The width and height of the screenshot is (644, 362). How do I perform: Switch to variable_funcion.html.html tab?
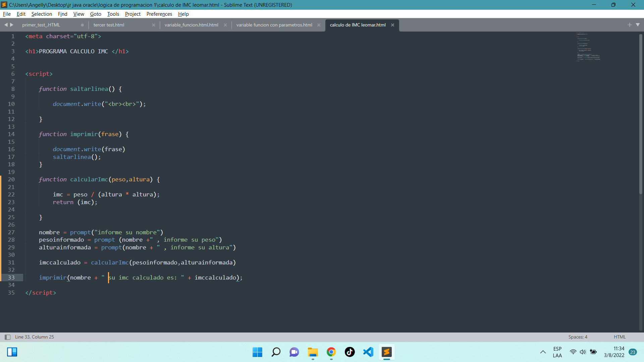coord(192,25)
